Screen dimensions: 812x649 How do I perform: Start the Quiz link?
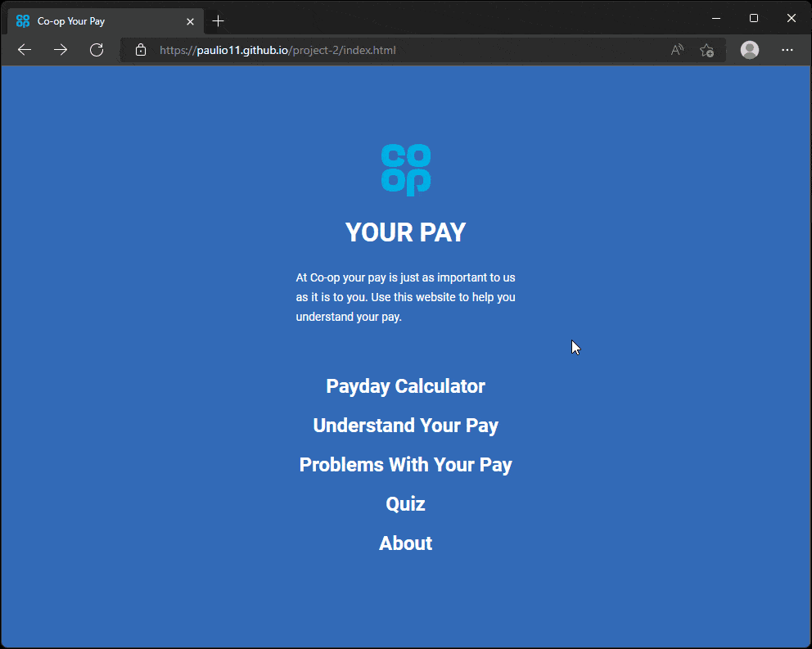click(405, 504)
